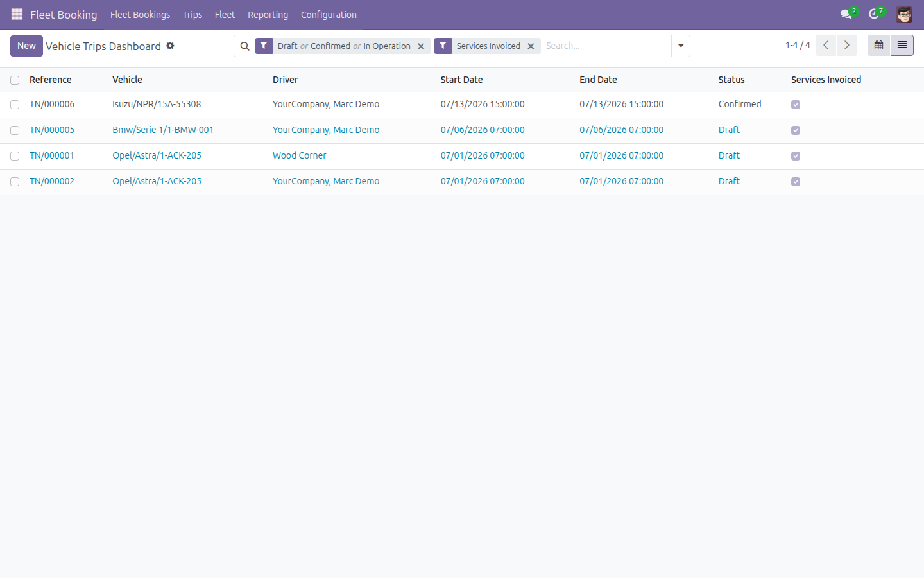This screenshot has width=924, height=578.
Task: Open the user avatar menu
Action: [904, 14]
